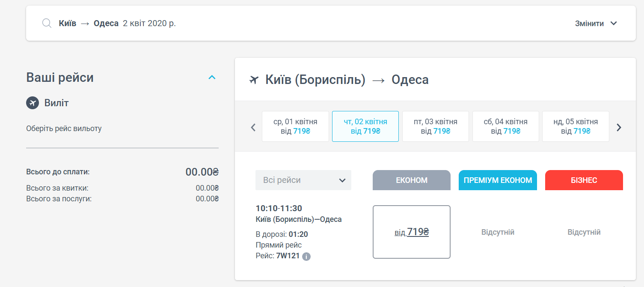The image size is (644, 287).
Task: Select date ср, 01 квітня
Action: (295, 126)
